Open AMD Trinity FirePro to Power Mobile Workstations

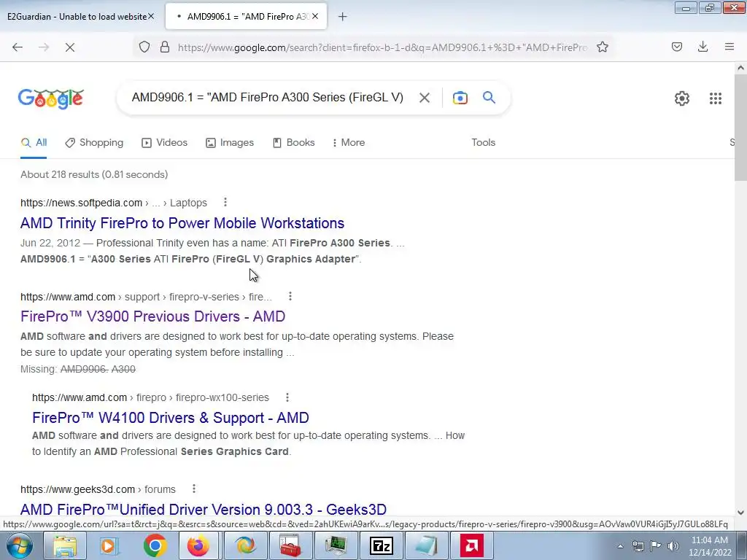click(x=182, y=223)
